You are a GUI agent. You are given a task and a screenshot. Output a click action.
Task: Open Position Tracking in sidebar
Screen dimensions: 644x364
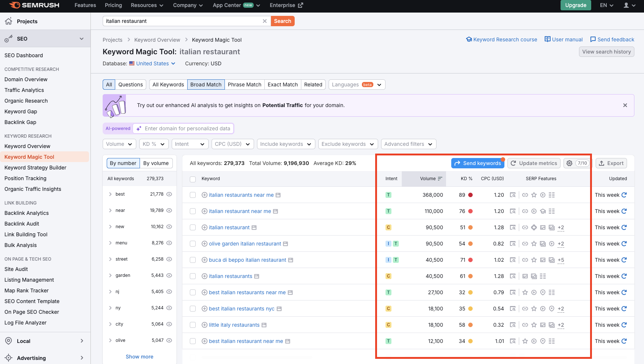25,178
